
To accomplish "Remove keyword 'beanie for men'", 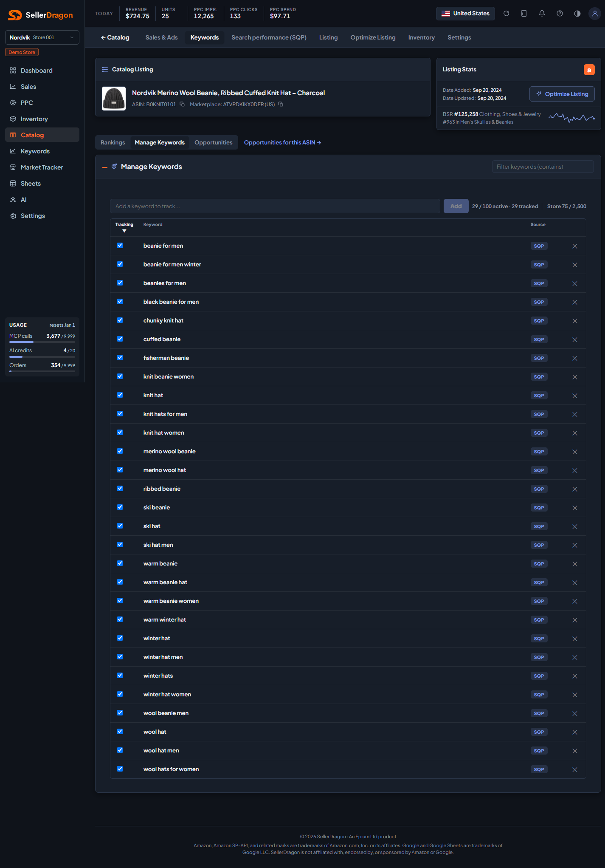I will coord(575,246).
